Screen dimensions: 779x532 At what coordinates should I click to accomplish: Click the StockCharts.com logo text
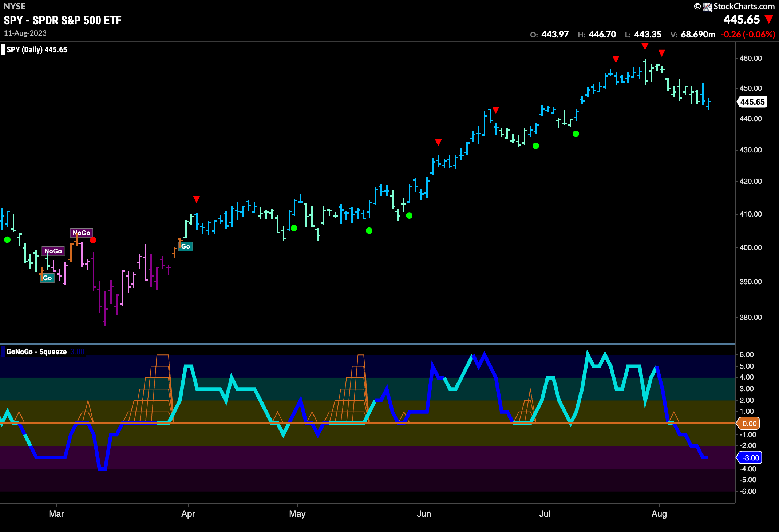[744, 6]
